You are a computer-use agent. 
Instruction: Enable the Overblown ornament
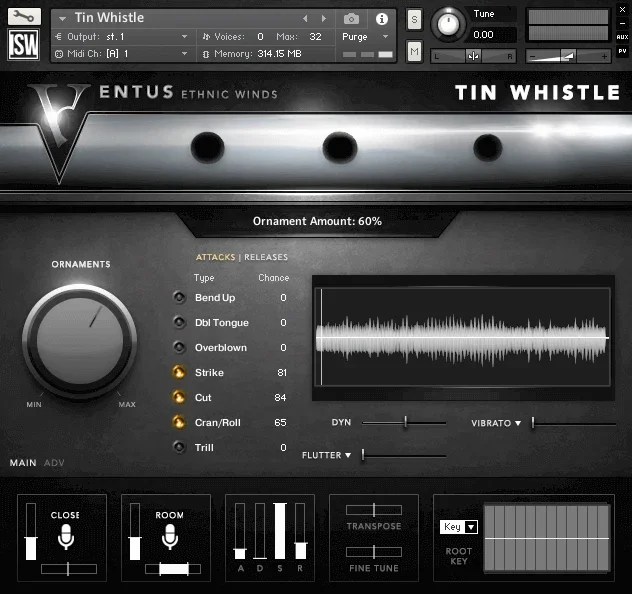(x=179, y=347)
